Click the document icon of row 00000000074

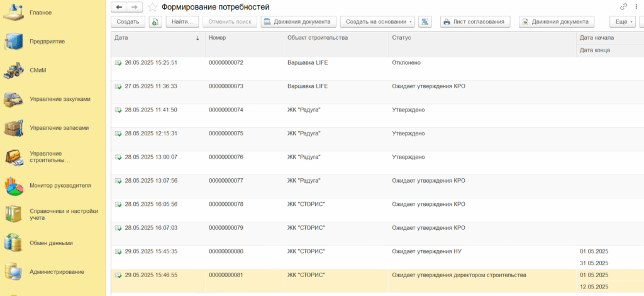[x=118, y=110]
